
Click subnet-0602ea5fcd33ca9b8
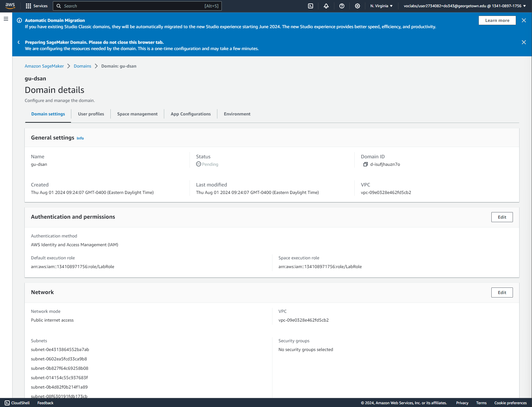59,359
